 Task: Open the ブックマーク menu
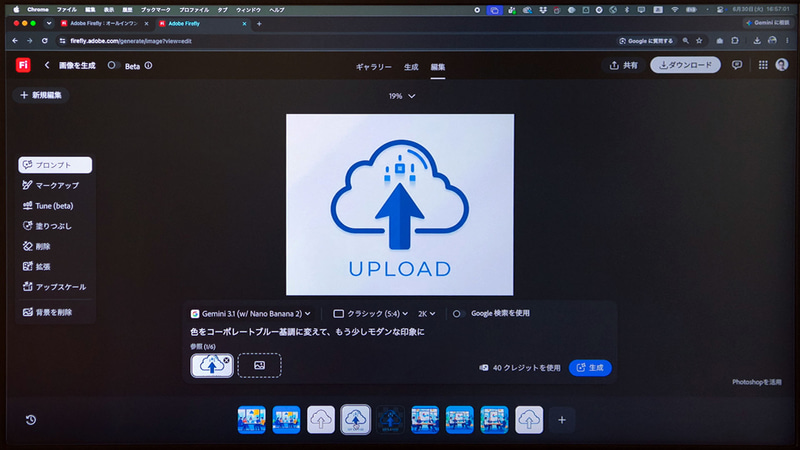pos(156,10)
